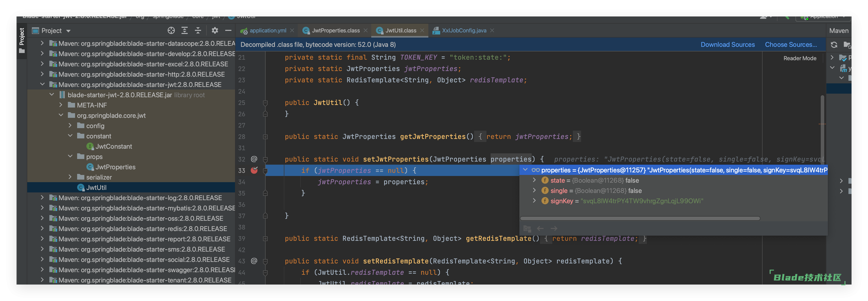Collapse the constant package
Viewport: 868px width, 301px height.
pos(70,136)
